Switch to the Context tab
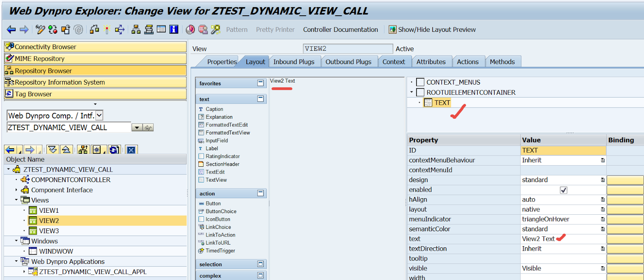Viewport: 644px width, 280px height. [393, 62]
